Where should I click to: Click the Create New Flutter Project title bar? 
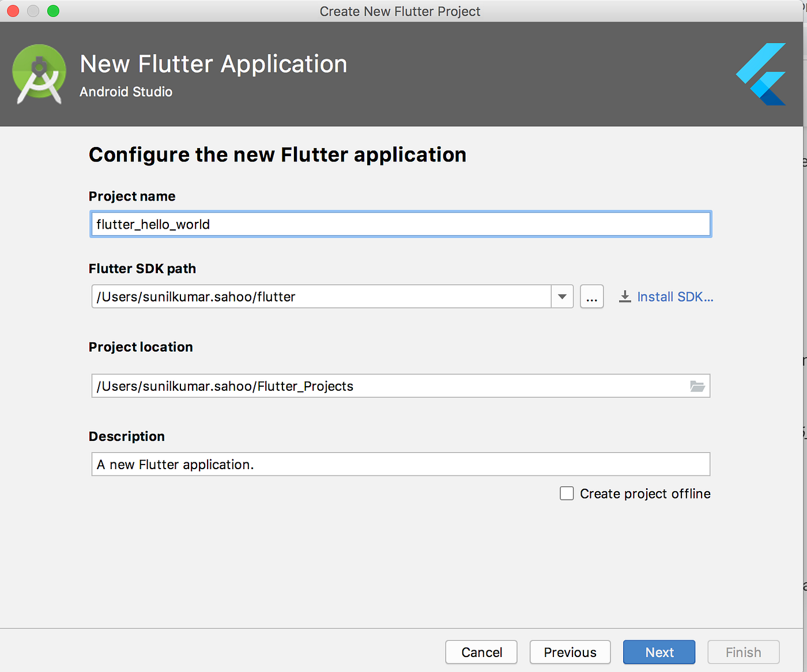click(x=400, y=11)
